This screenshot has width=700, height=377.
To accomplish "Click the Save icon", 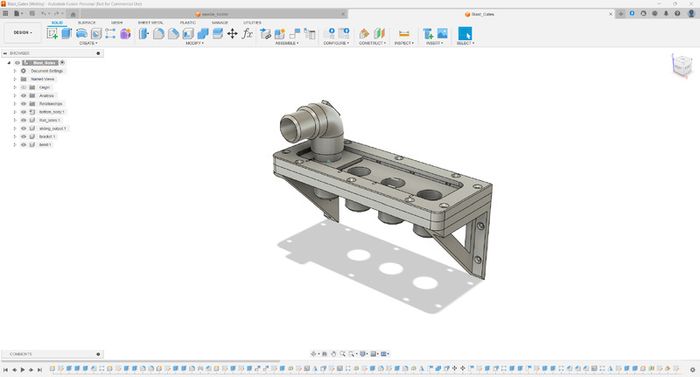I will pyautogui.click(x=32, y=13).
